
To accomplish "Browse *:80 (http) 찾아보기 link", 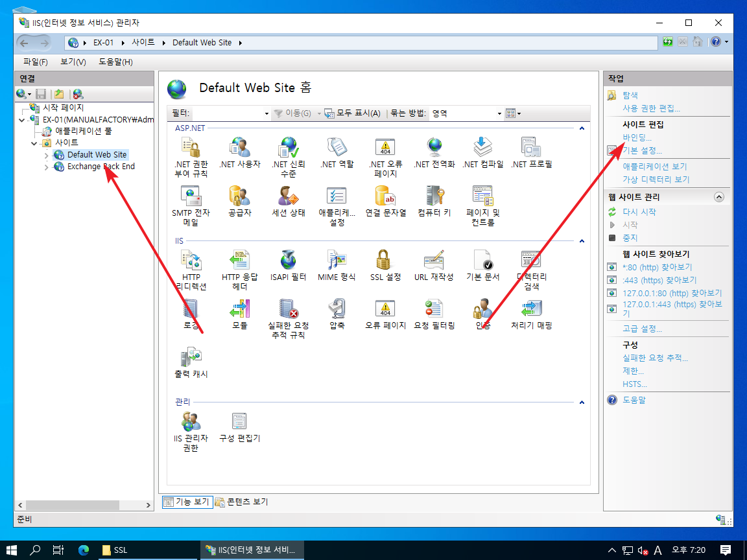I will [657, 267].
